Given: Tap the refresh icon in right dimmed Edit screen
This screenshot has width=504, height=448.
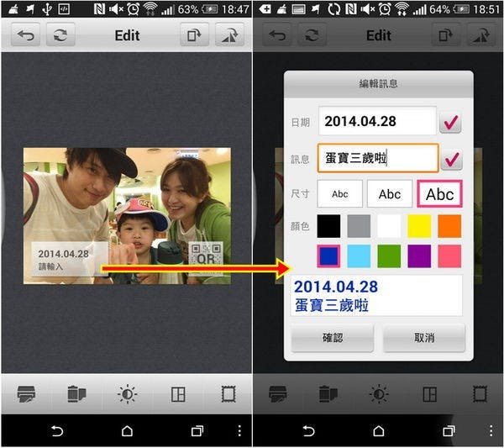Looking at the screenshot, I should point(312,34).
